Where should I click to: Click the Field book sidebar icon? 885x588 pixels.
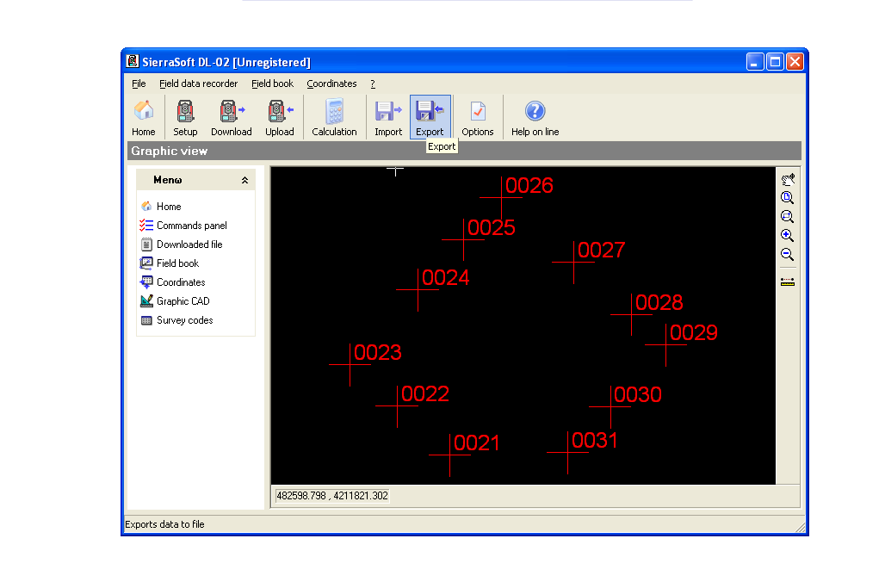coord(146,263)
